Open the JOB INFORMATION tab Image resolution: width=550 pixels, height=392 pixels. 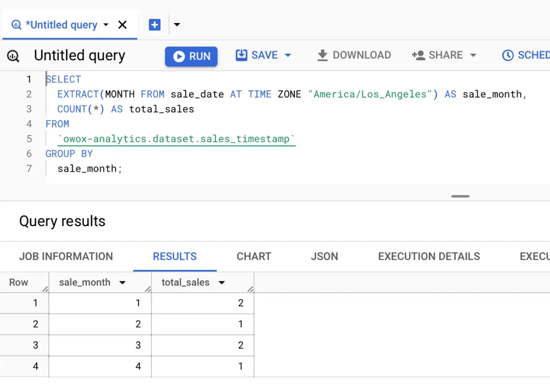(66, 256)
